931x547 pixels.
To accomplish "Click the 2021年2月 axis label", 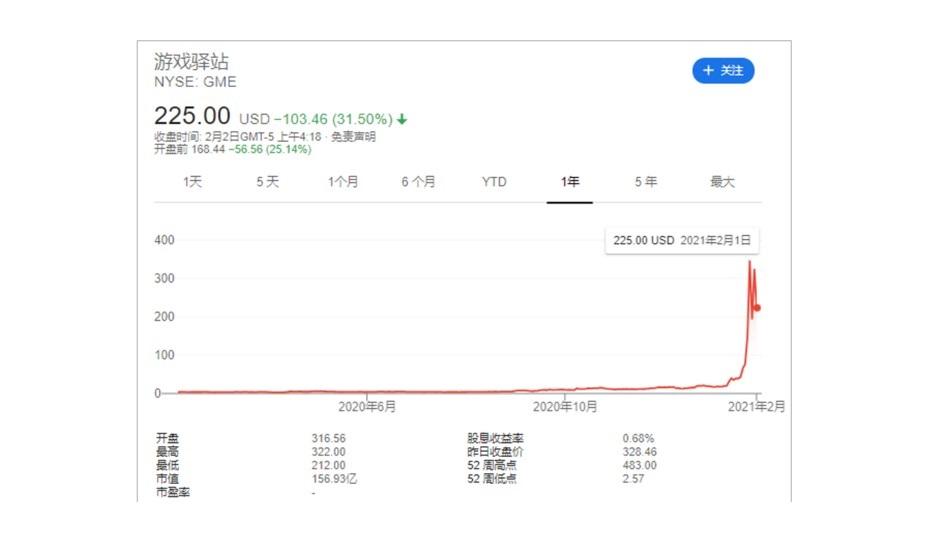I will [x=756, y=407].
